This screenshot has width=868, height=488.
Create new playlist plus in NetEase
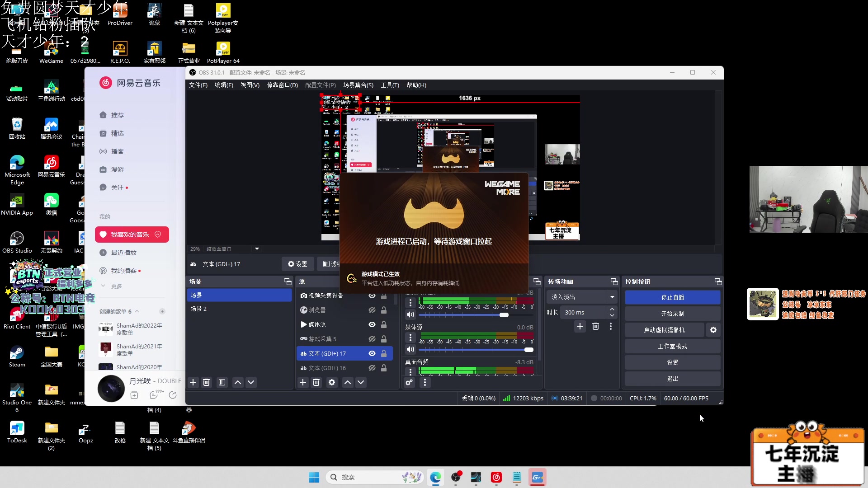[162, 311]
